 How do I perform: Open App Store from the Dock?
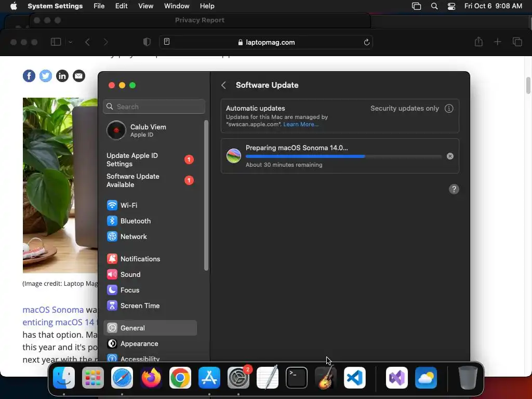(209, 378)
